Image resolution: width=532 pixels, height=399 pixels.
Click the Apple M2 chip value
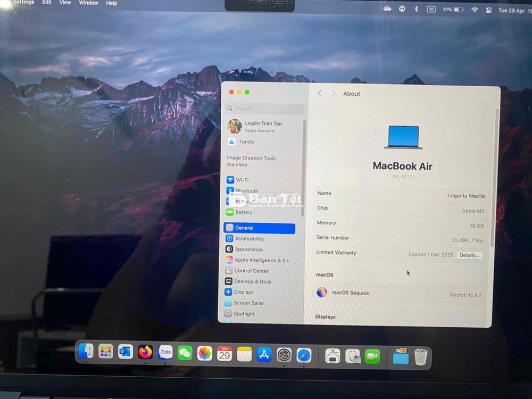(x=473, y=211)
